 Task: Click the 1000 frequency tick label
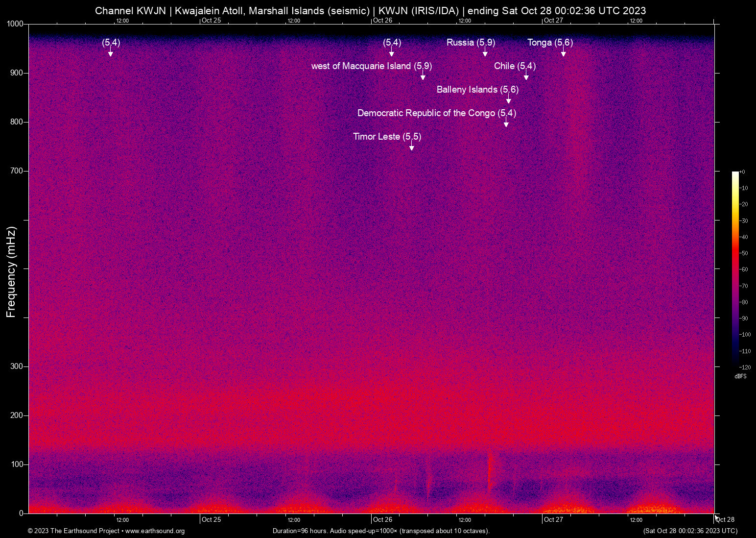click(x=15, y=24)
